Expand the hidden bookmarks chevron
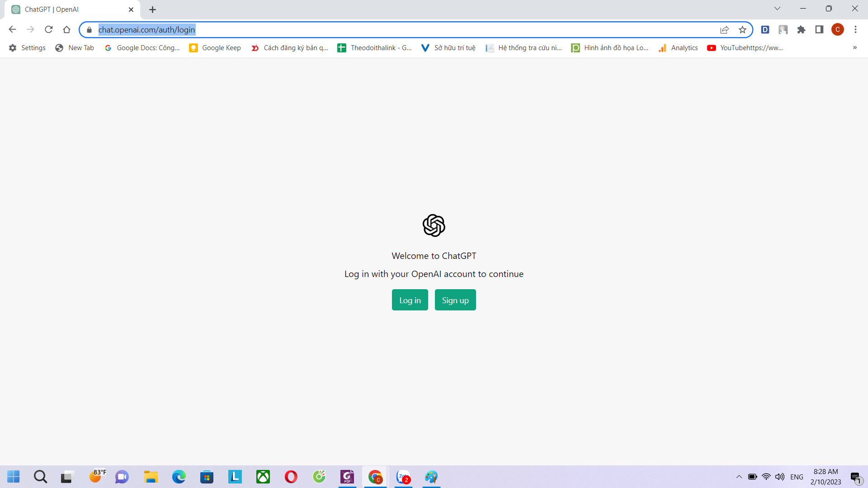Image resolution: width=868 pixels, height=488 pixels. tap(854, 48)
